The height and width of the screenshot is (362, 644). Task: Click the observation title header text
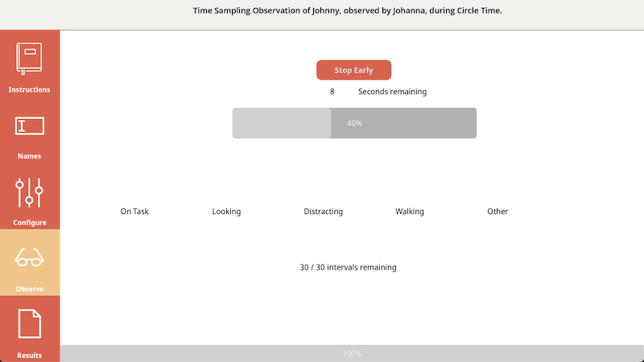[x=348, y=11]
